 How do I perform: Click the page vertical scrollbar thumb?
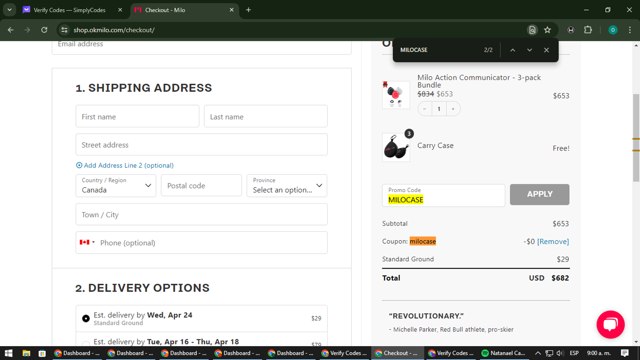point(636,138)
